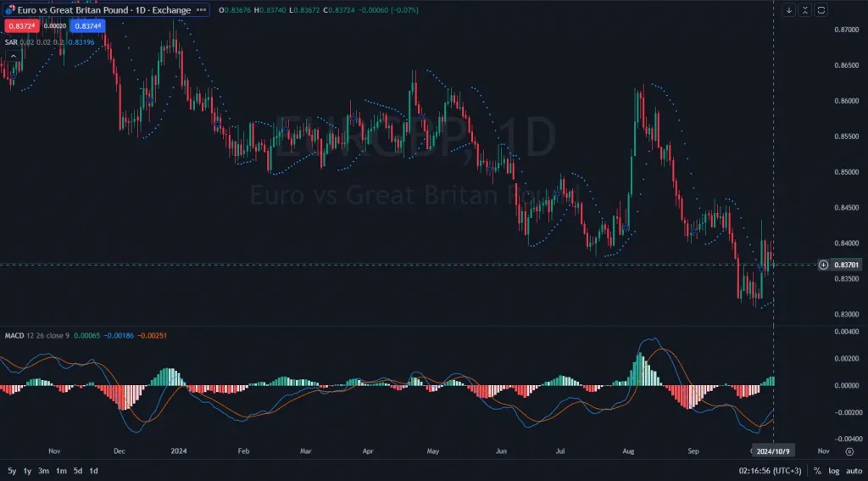Image resolution: width=868 pixels, height=481 pixels.
Task: Open timezone menu showing 02:16:56 (UTC+3)
Action: click(770, 471)
